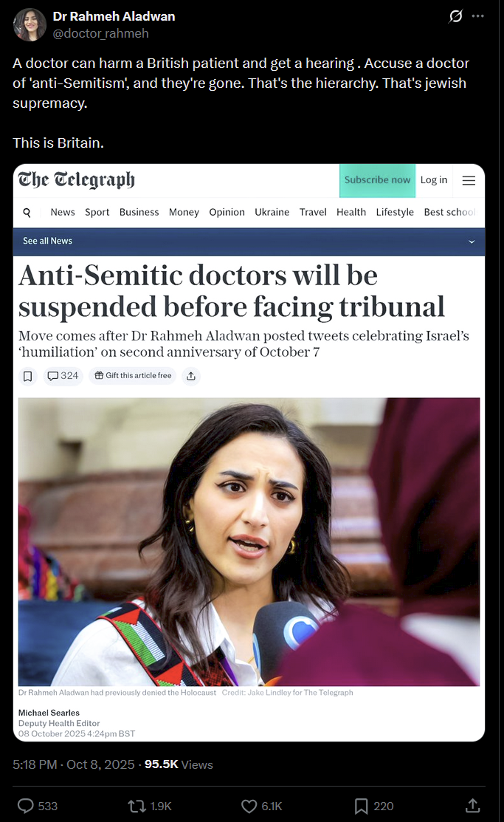Like the post with 6.1K likes
The image size is (504, 822).
click(249, 806)
